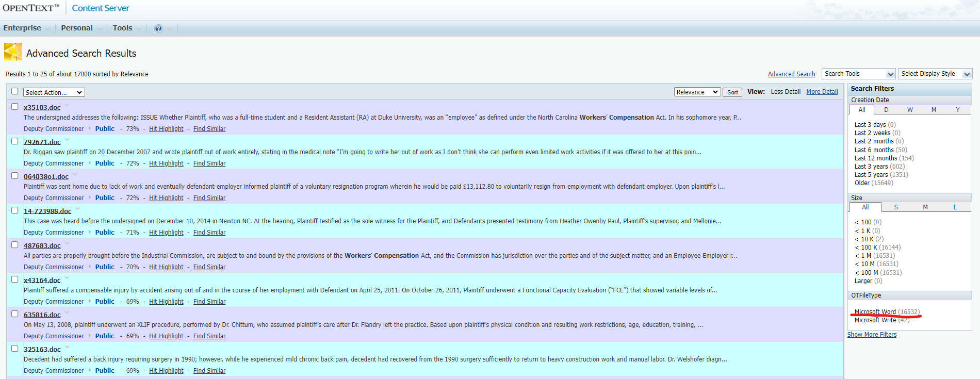
Task: Open the Personal menu
Action: [x=77, y=28]
